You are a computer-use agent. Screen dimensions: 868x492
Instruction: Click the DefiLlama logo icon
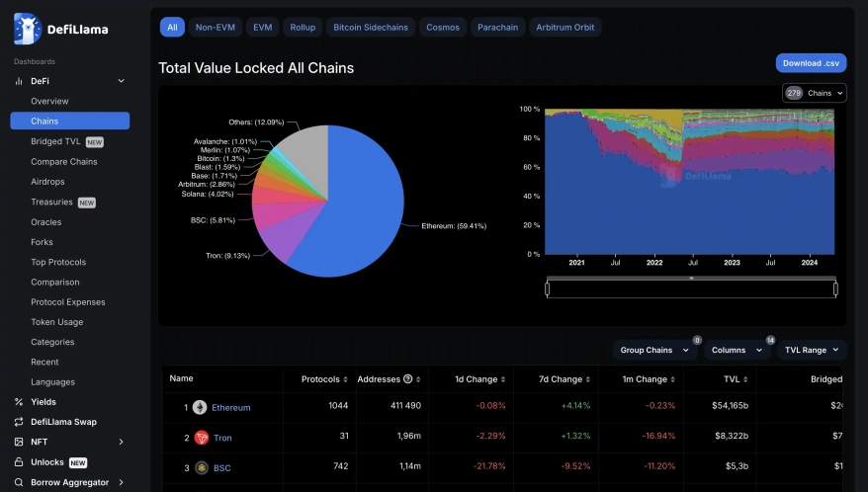28,29
